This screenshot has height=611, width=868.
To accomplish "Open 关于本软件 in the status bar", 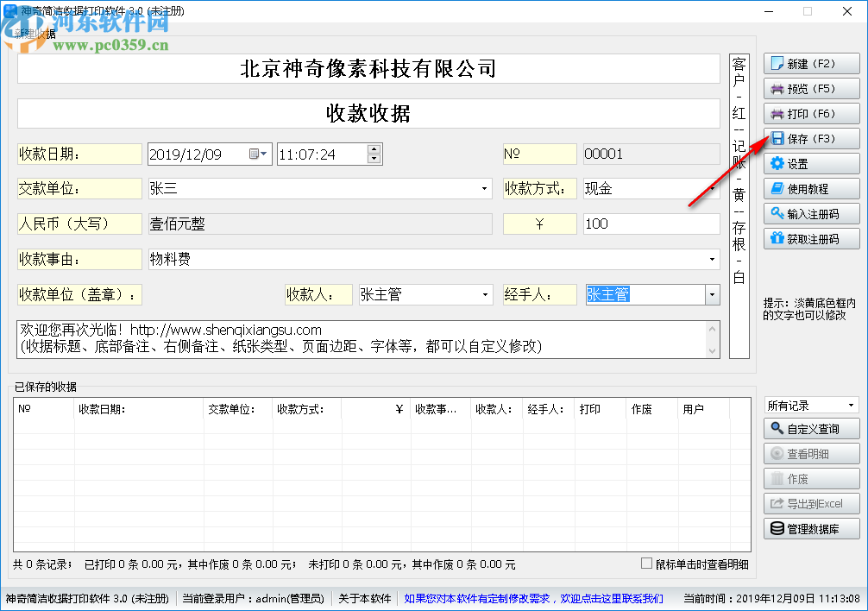I will tap(365, 597).
